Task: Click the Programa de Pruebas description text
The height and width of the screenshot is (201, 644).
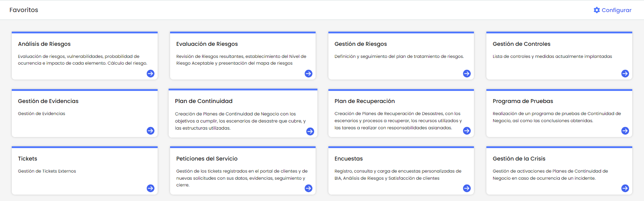Action: 556,117
